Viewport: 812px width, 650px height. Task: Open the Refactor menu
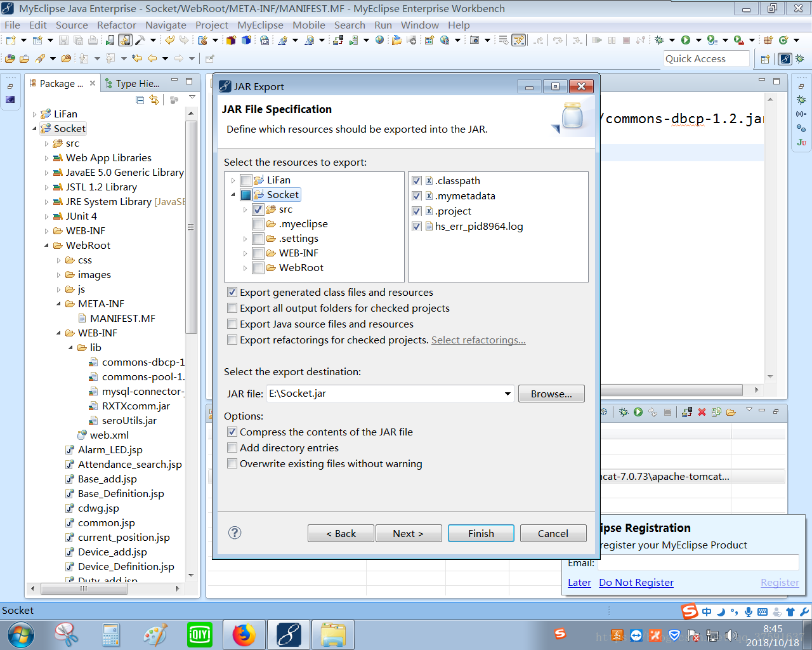coord(117,25)
